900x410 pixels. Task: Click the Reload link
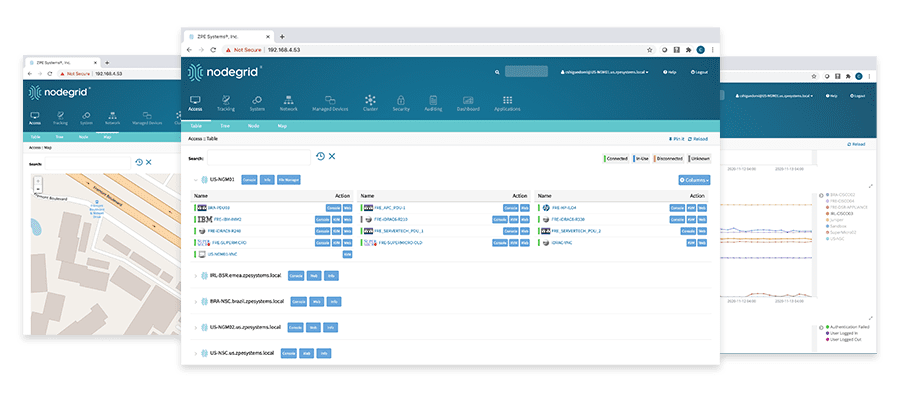[x=697, y=139]
